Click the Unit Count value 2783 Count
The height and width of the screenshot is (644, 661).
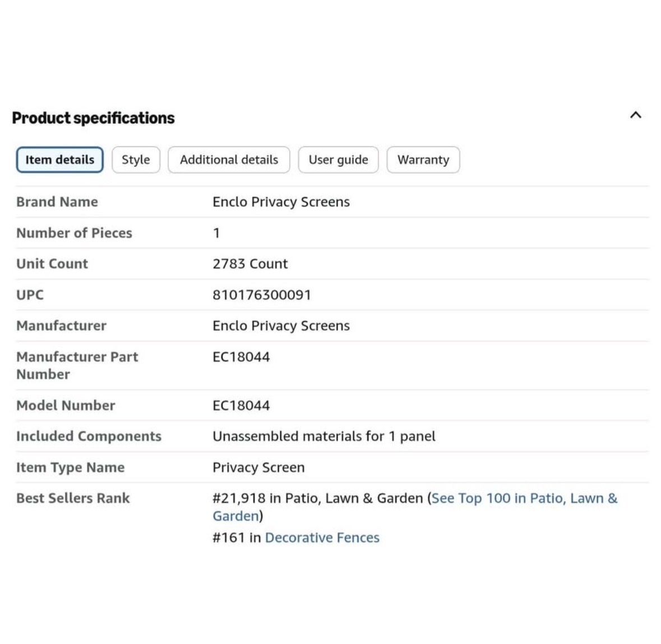(250, 264)
